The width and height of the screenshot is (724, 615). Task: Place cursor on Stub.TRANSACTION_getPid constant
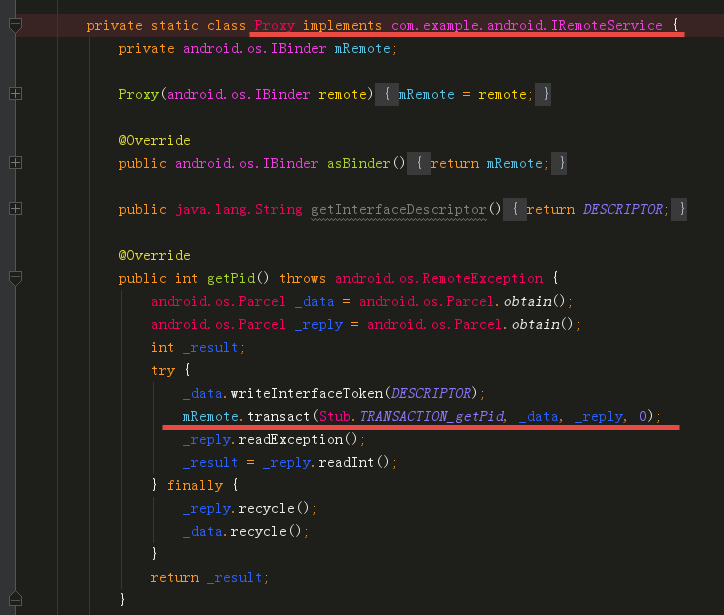[x=413, y=416]
